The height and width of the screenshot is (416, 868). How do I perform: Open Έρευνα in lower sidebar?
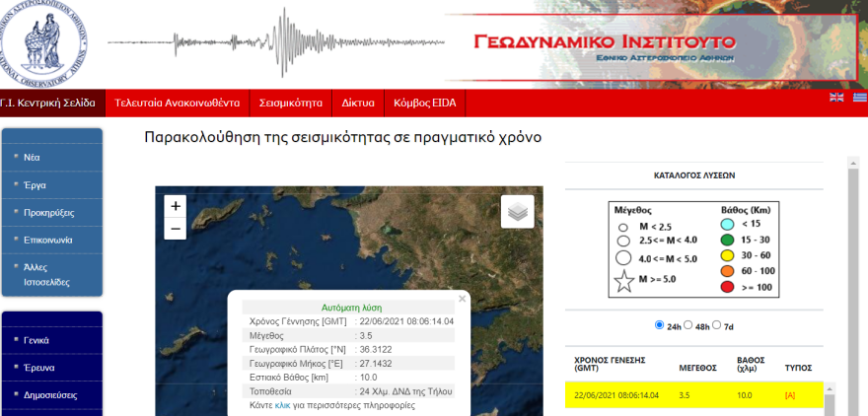[x=38, y=368]
